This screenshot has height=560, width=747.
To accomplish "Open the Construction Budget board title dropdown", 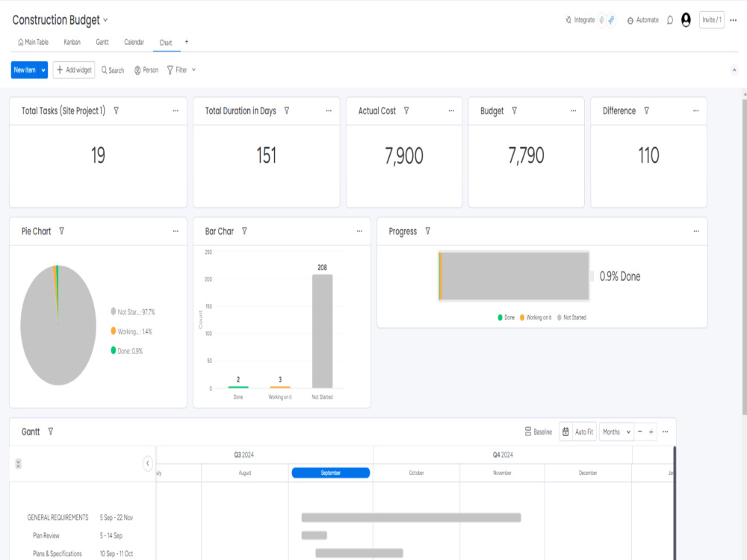I will [105, 20].
